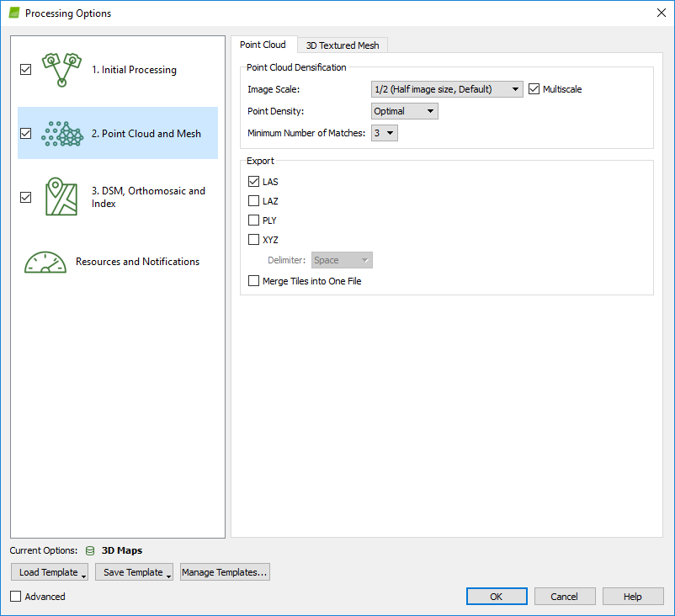
Task: Toggle the Advanced options checkbox
Action: coord(16,597)
